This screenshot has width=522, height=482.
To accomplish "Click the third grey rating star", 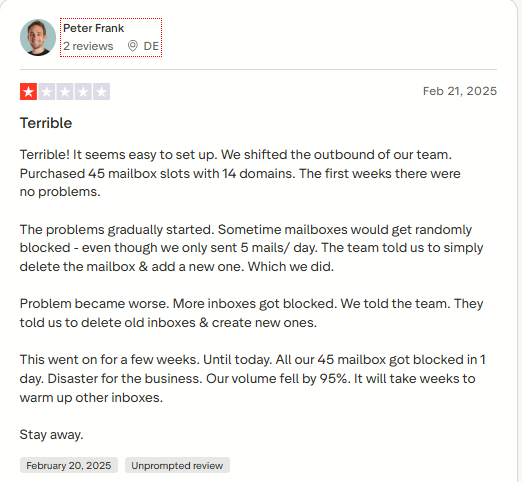I will [x=65, y=92].
